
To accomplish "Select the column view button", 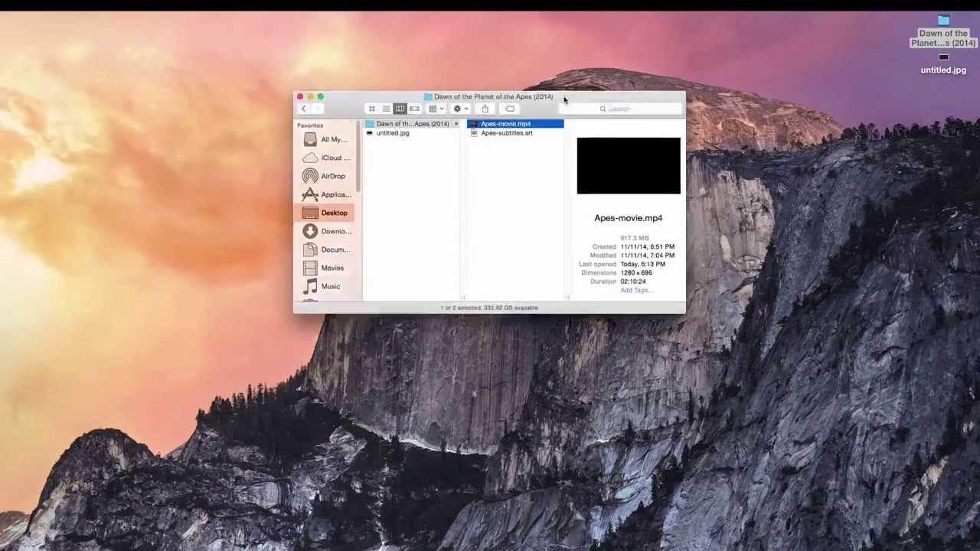I will coord(400,109).
